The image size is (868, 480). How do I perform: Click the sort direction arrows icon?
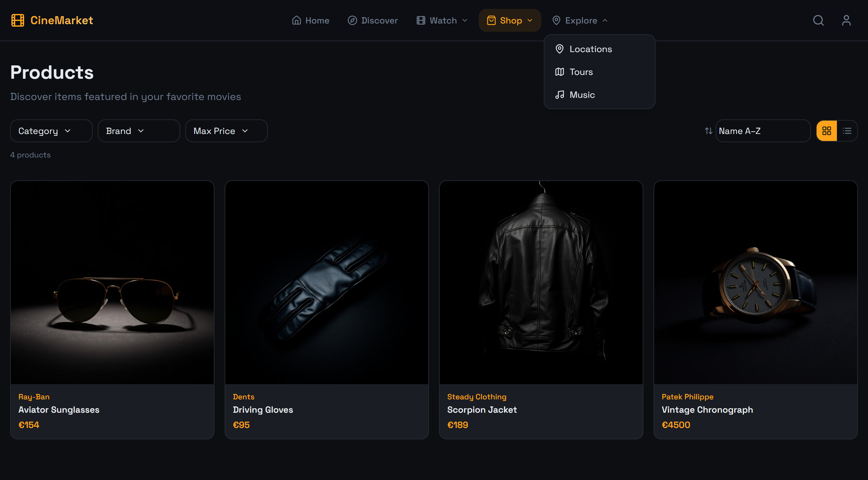(708, 131)
